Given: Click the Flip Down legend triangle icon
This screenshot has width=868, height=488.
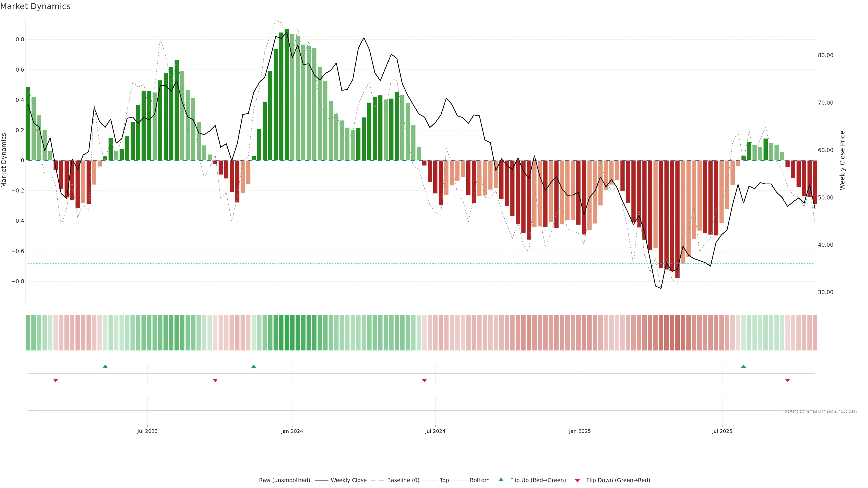Looking at the screenshot, I should [577, 481].
